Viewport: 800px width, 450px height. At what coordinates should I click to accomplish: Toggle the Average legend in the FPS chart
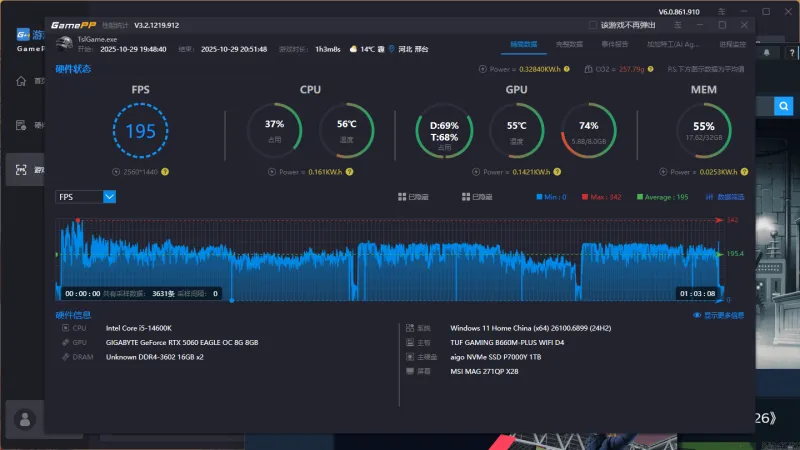pyautogui.click(x=662, y=197)
